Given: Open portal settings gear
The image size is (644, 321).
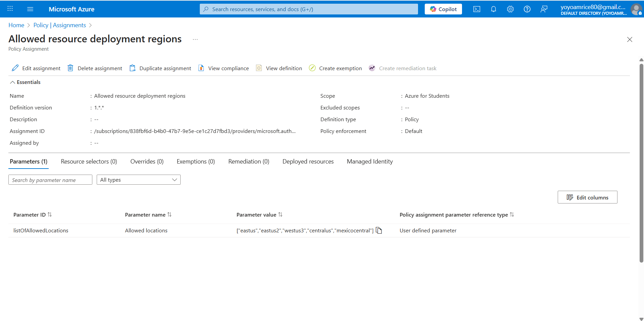Looking at the screenshot, I should click(510, 9).
